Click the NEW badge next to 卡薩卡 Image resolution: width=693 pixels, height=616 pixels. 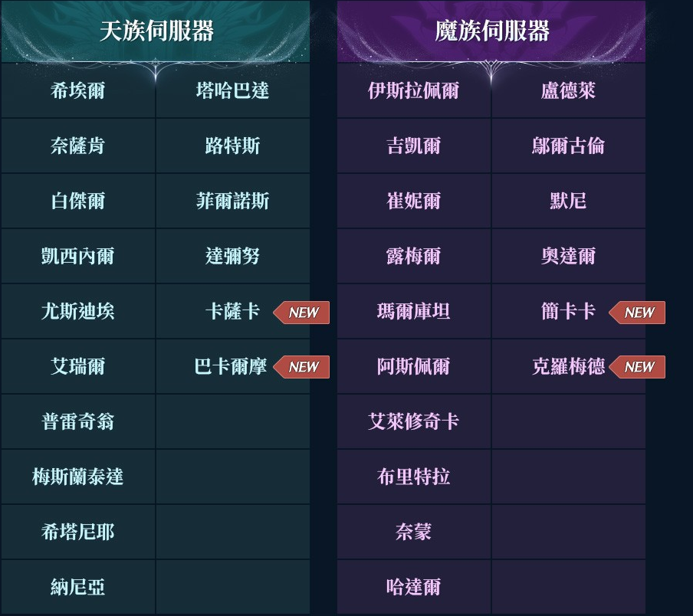click(303, 313)
